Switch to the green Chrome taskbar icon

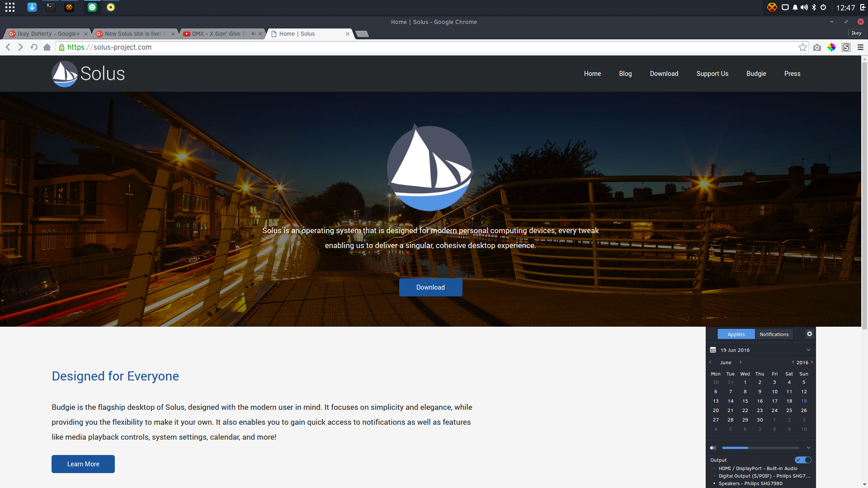click(x=92, y=7)
